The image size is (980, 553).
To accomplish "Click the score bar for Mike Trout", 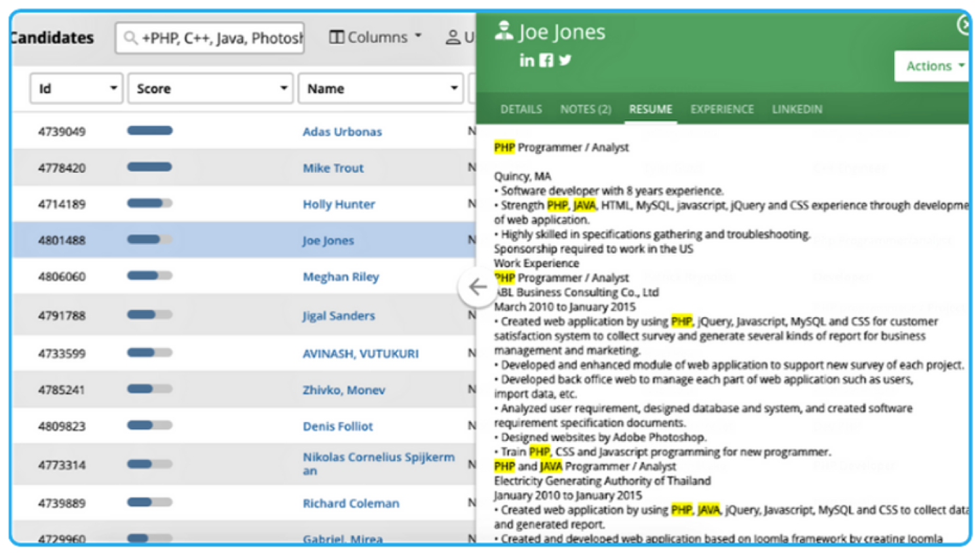I will click(150, 167).
